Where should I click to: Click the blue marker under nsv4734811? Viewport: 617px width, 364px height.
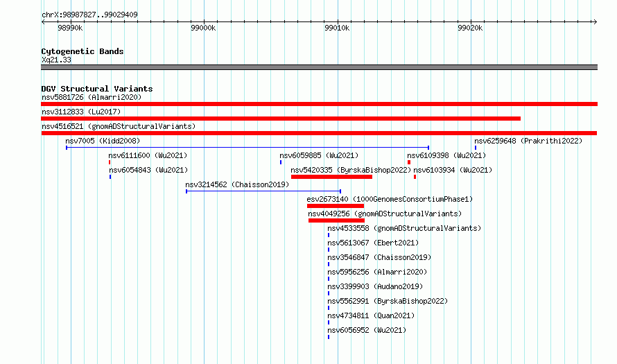[x=329, y=322]
